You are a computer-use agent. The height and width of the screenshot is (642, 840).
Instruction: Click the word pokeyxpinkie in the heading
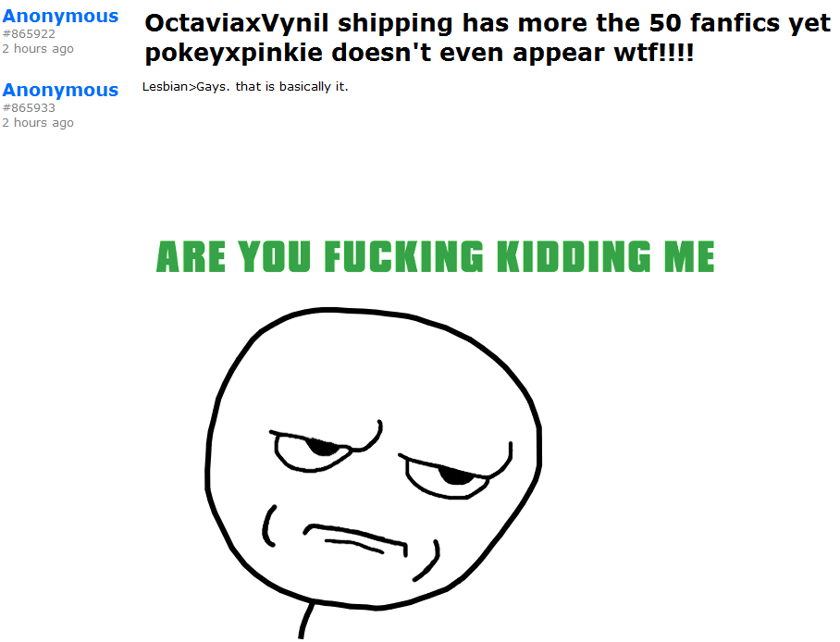tap(233, 53)
